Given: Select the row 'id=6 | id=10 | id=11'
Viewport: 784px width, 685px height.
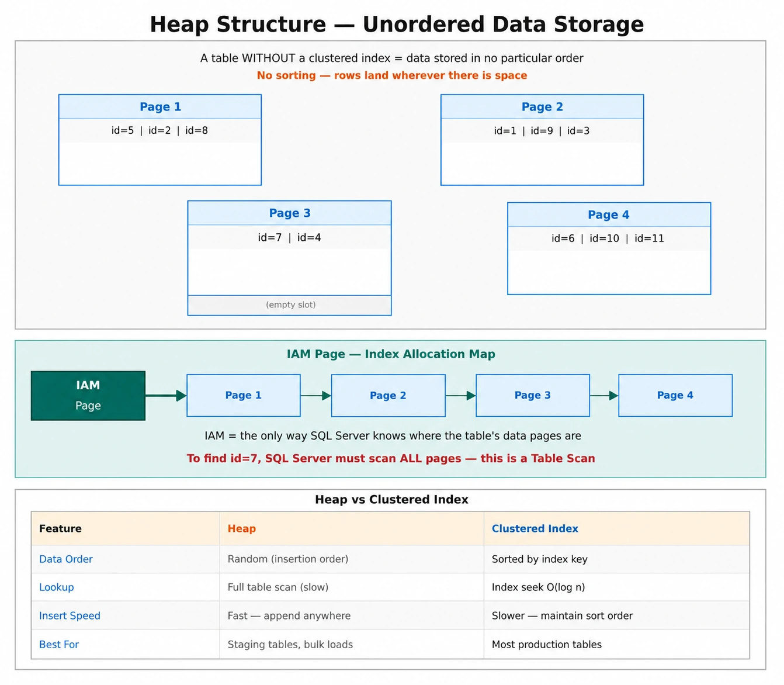Looking at the screenshot, I should [x=609, y=238].
